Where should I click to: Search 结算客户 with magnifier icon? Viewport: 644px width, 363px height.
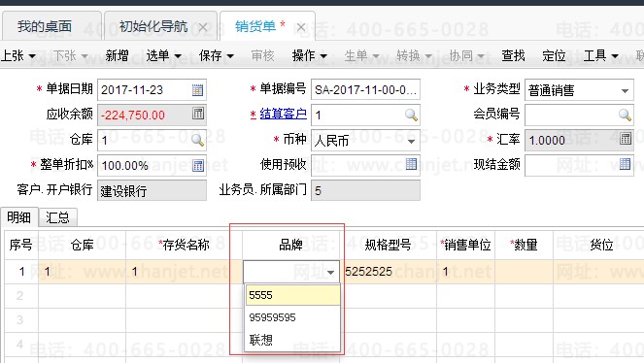coord(411,115)
